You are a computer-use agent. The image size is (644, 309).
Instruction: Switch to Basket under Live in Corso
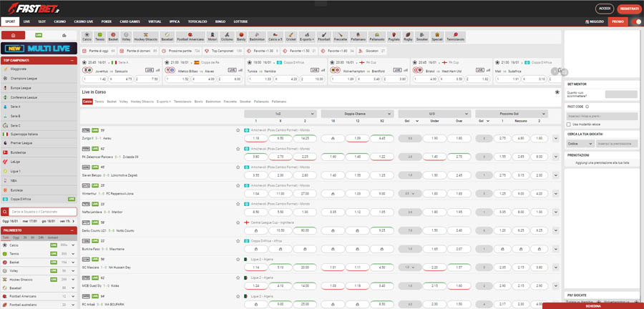click(x=112, y=102)
